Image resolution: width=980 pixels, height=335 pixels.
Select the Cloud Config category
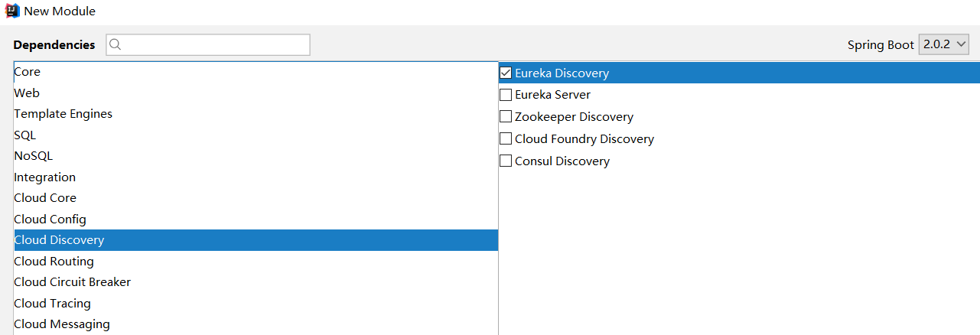pyautogui.click(x=50, y=220)
